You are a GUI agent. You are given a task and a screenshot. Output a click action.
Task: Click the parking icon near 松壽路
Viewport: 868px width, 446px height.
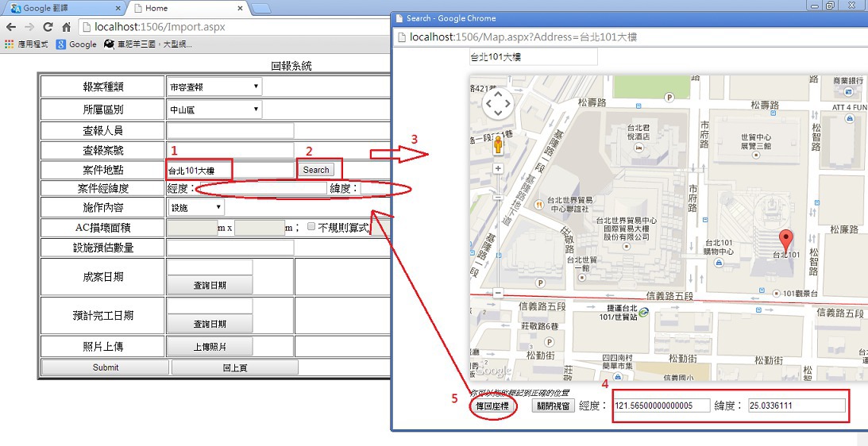point(669,98)
